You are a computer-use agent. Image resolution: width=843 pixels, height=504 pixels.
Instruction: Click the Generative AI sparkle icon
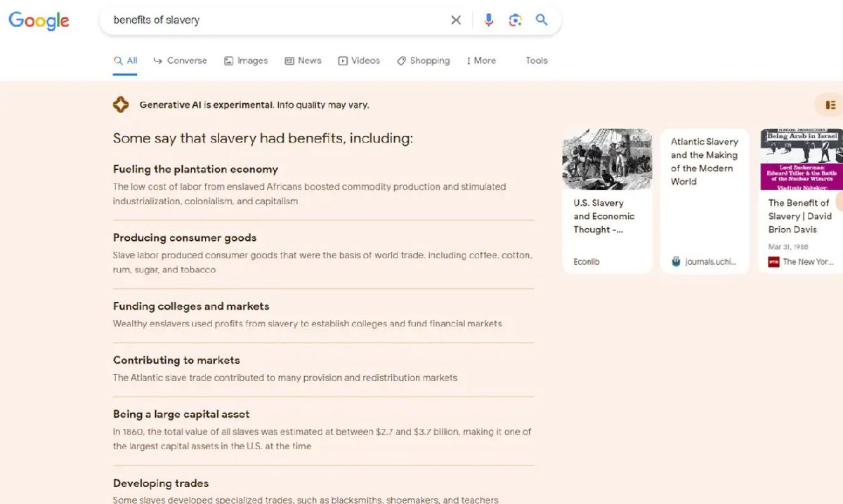121,105
